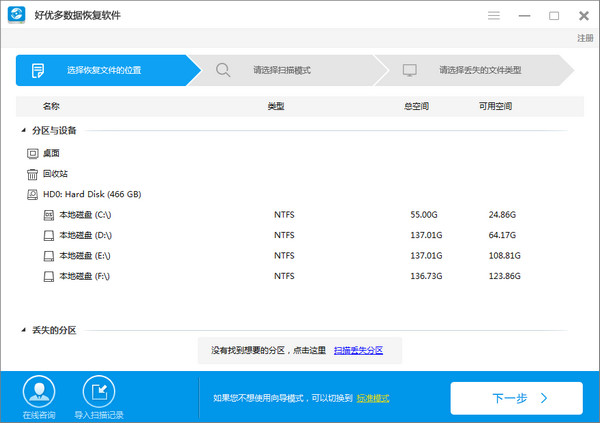The height and width of the screenshot is (423, 600).
Task: Collapse the 丢失的分区 section
Action: [x=23, y=330]
